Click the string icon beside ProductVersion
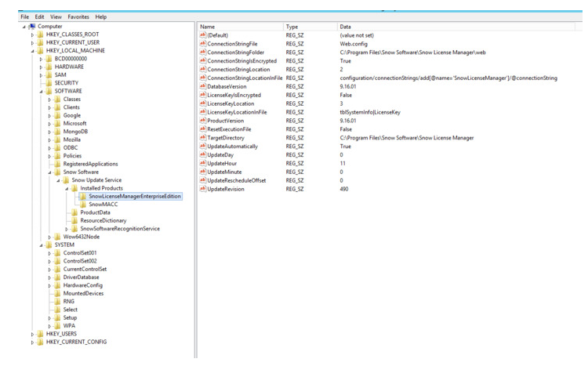Image resolution: width=588 pixels, height=366 pixels. click(203, 121)
